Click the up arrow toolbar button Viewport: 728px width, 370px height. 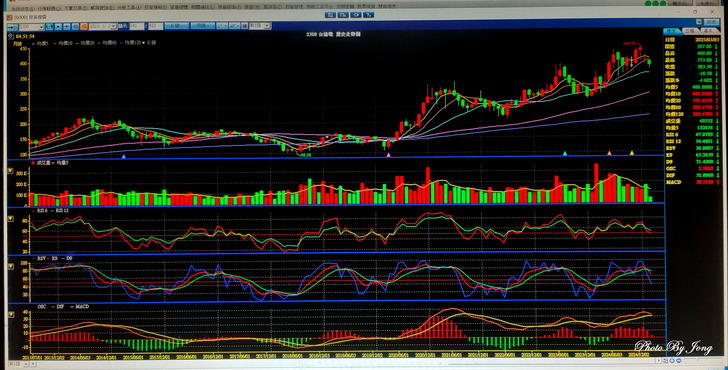point(58,26)
